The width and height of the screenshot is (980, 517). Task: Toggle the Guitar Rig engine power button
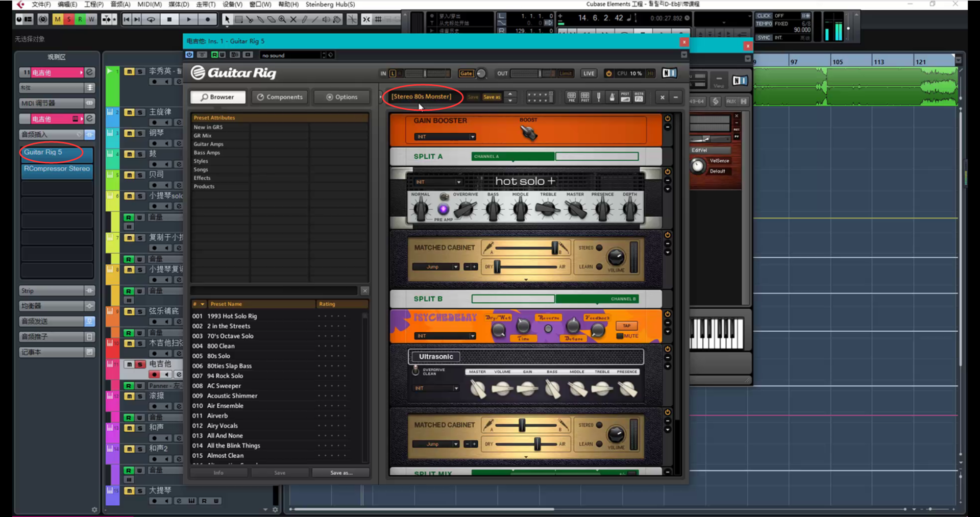click(608, 73)
